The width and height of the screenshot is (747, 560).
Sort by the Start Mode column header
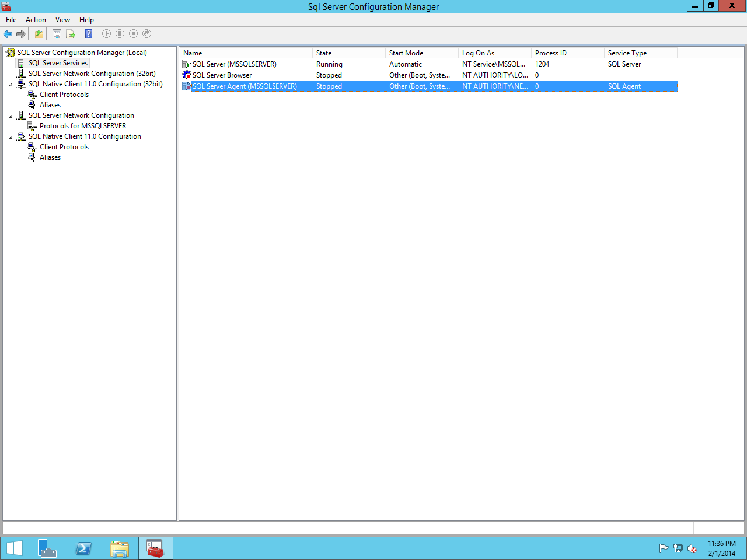click(x=422, y=52)
